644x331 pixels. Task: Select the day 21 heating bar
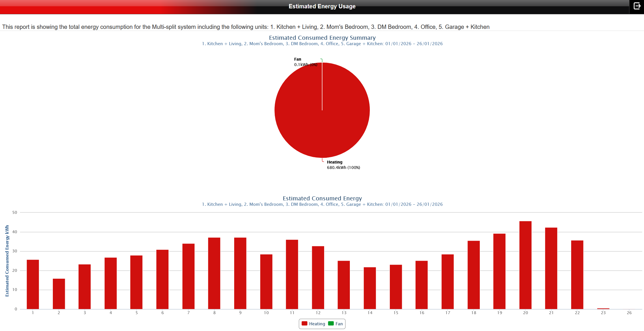[551, 268]
